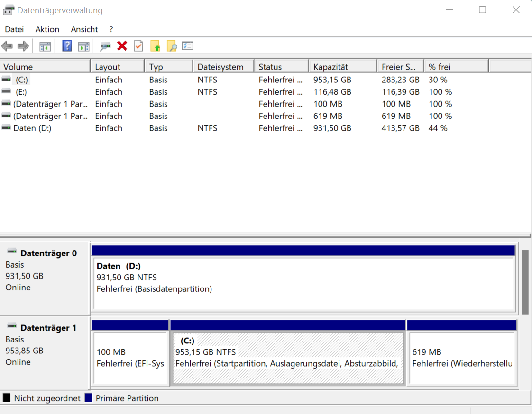532x414 pixels.
Task: Sort by the Freier S... column header
Action: tap(401, 66)
